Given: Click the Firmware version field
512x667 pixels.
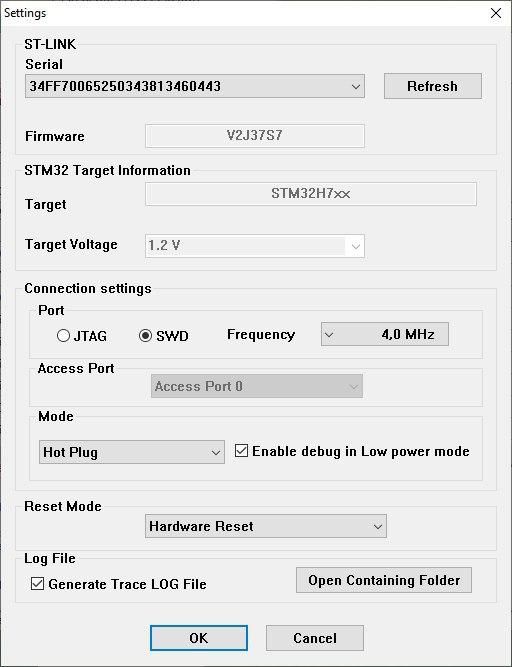Looking at the screenshot, I should tap(255, 136).
